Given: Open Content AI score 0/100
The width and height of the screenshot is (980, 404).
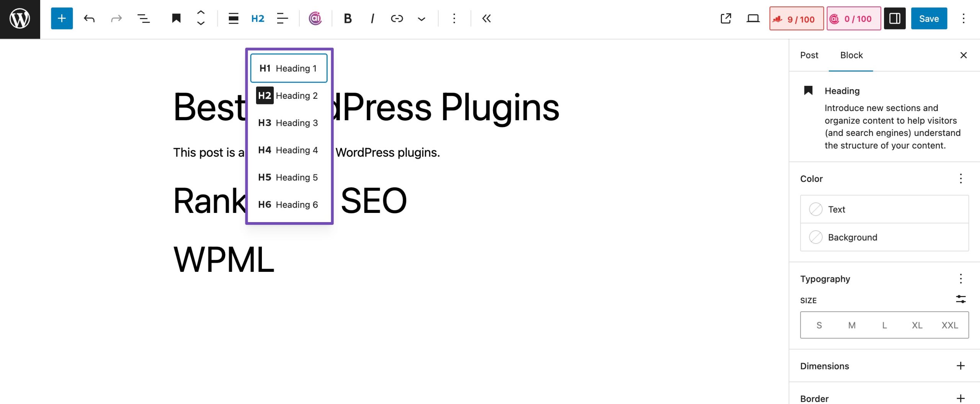Looking at the screenshot, I should tap(854, 18).
